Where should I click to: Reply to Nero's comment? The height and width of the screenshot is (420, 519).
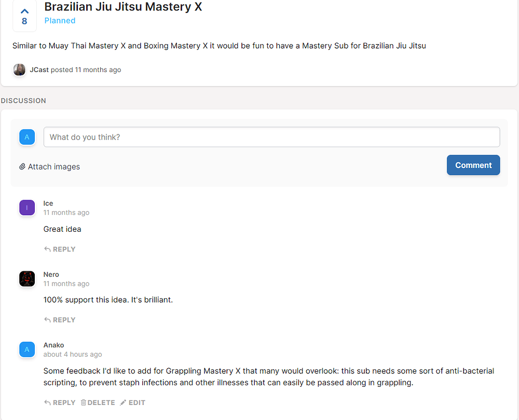tap(60, 320)
